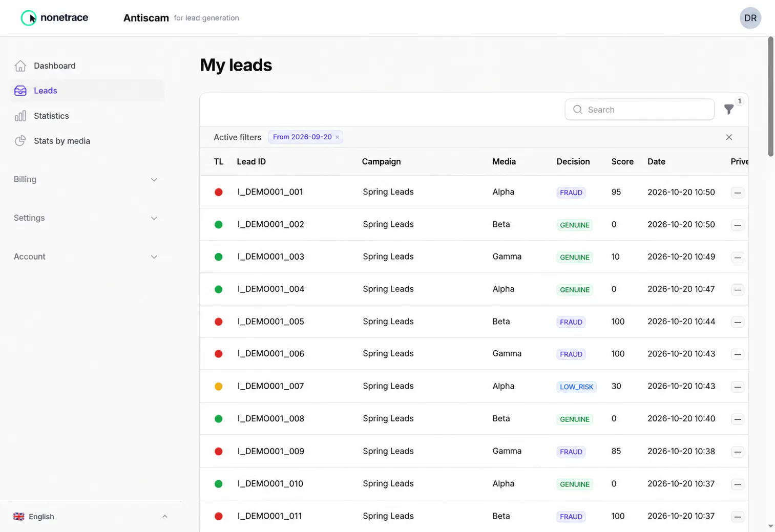Click GENUINE badge in I_DEMO001_004 row

click(575, 290)
